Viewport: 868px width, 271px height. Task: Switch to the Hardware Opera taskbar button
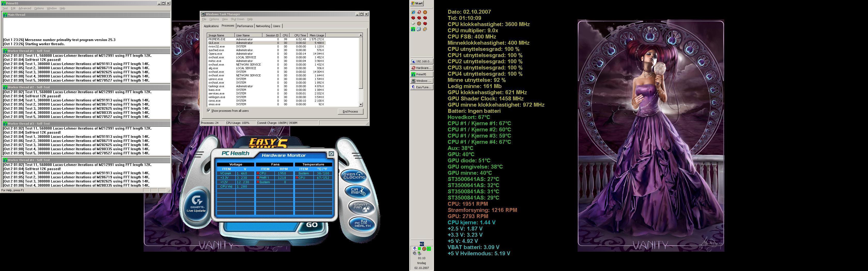[x=422, y=68]
